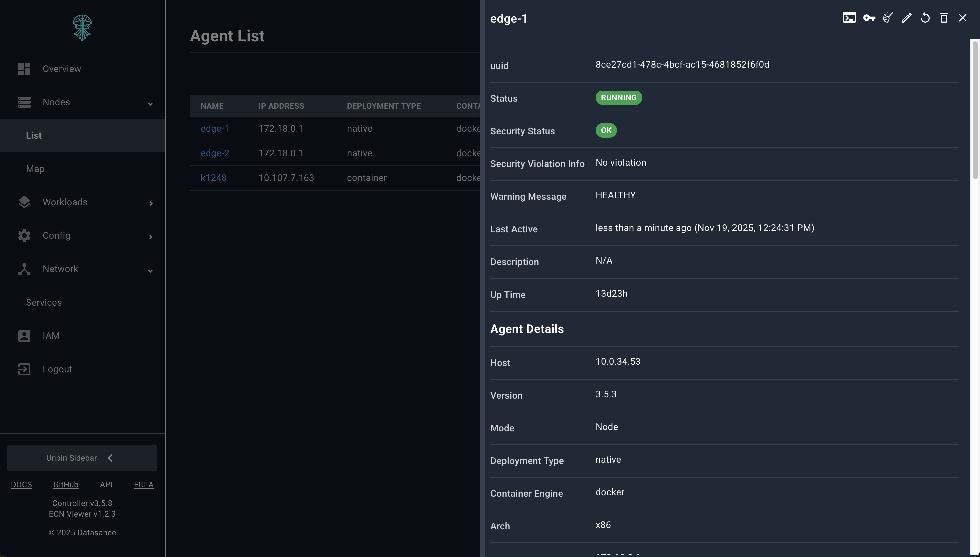The width and height of the screenshot is (980, 557).
Task: Open agent edge-2 details link
Action: 215,153
